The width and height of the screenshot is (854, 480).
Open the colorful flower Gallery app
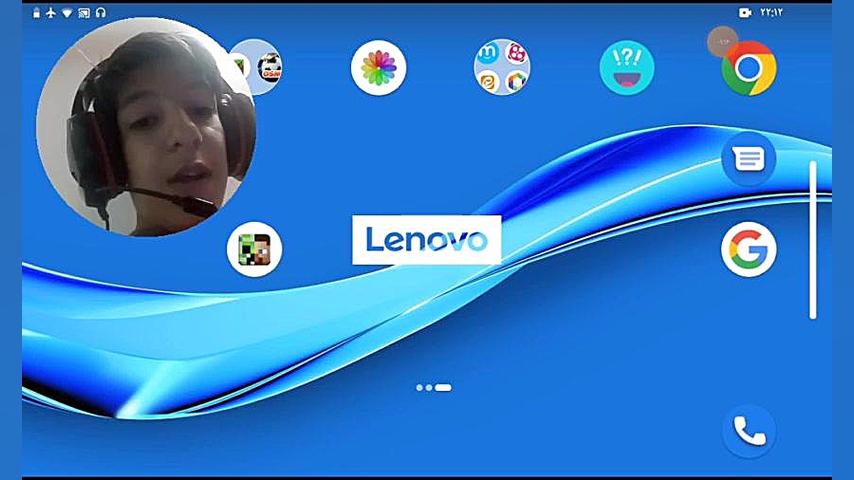point(379,68)
